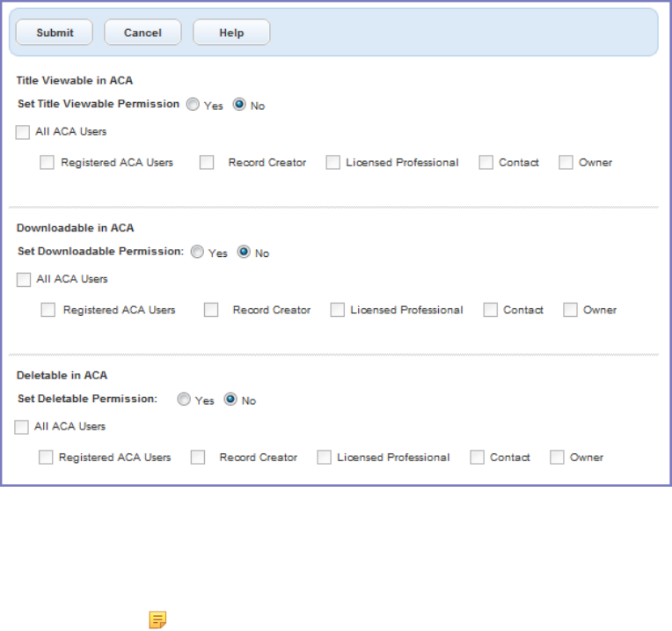
Task: Select Yes for Set Downloadable Permission
Action: 197,252
